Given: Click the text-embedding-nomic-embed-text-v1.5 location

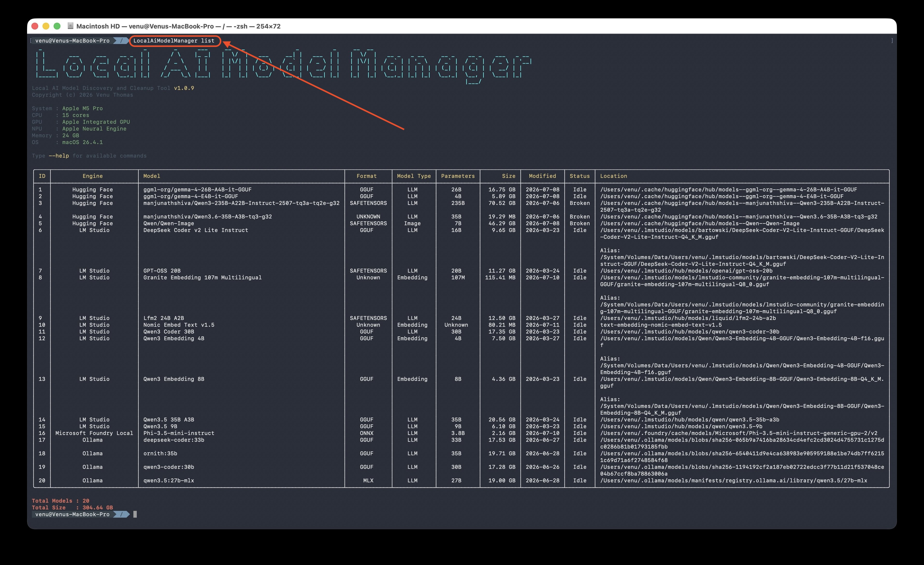Looking at the screenshot, I should click(x=661, y=325).
